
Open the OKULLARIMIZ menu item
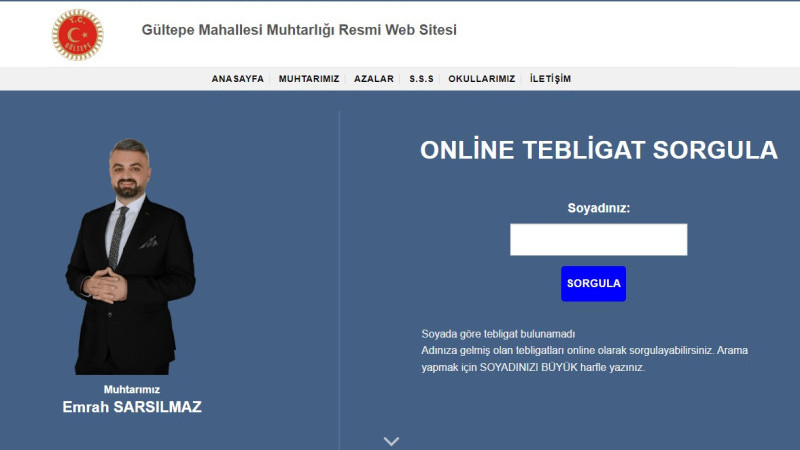(x=482, y=79)
